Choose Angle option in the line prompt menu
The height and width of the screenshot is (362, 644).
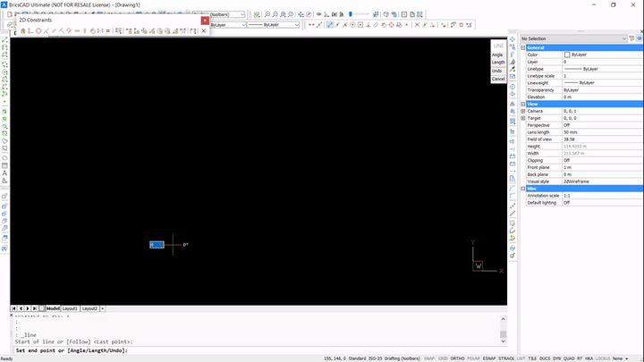497,55
